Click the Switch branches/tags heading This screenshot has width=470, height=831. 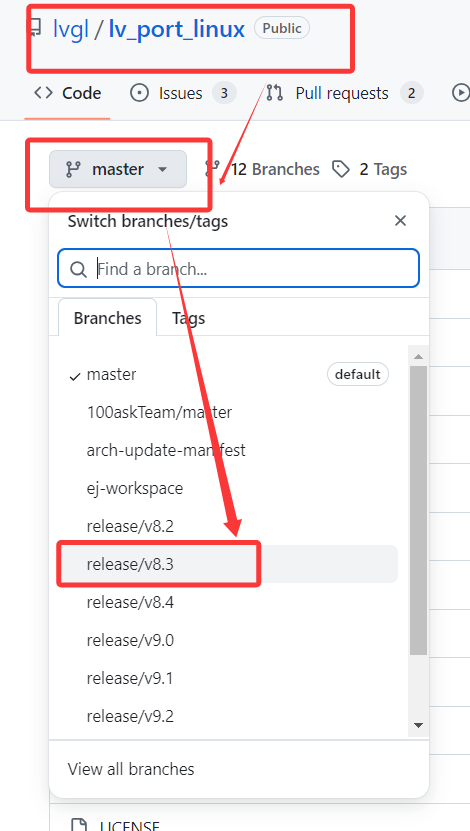[x=148, y=221]
